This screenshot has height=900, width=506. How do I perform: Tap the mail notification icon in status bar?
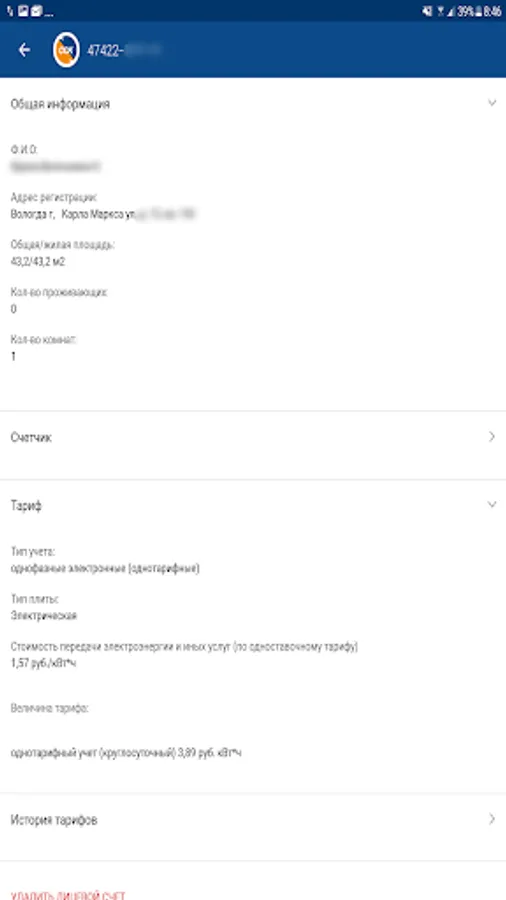coord(37,11)
